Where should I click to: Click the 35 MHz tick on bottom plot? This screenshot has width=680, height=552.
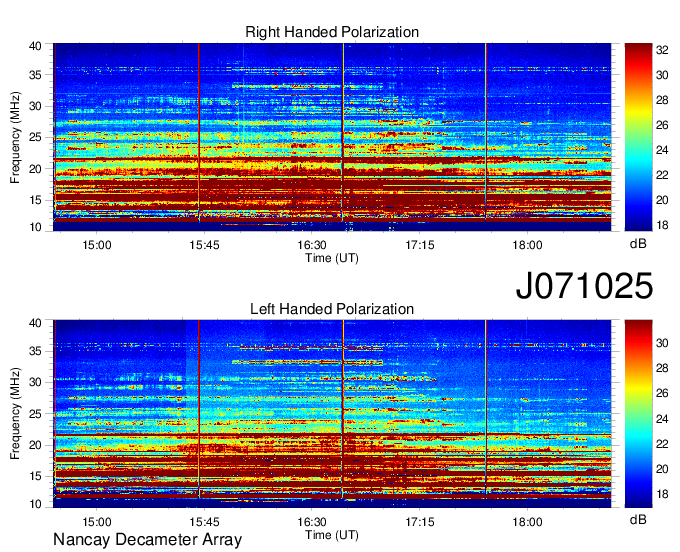pyautogui.click(x=36, y=351)
